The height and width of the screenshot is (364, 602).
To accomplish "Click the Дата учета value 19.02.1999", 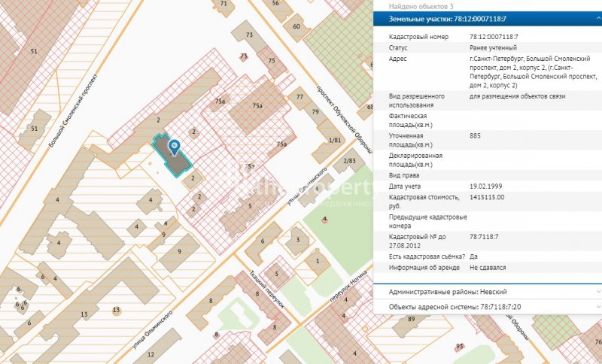I will (x=486, y=186).
